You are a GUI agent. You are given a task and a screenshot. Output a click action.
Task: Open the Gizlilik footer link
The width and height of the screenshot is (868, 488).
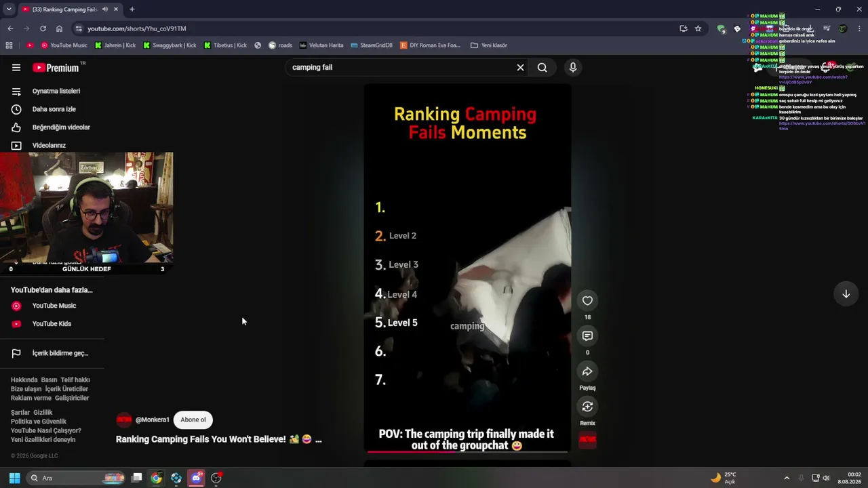[x=43, y=413]
